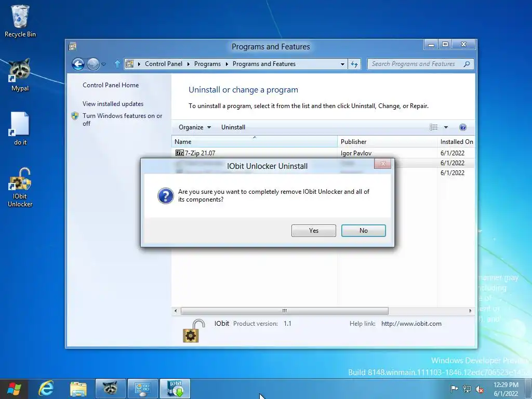Select Programs and Features breadcrumb
The image size is (532, 399).
click(x=264, y=64)
